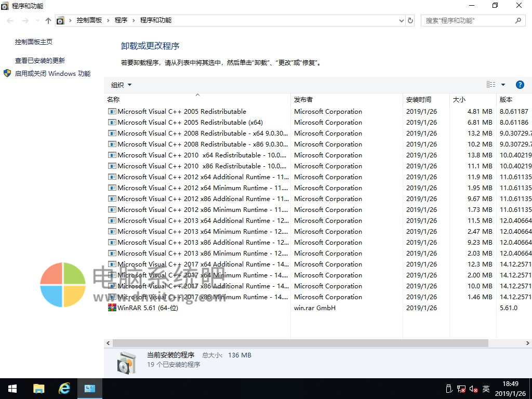Open the 组织 organize dropdown
The width and height of the screenshot is (532, 399).
pos(121,85)
